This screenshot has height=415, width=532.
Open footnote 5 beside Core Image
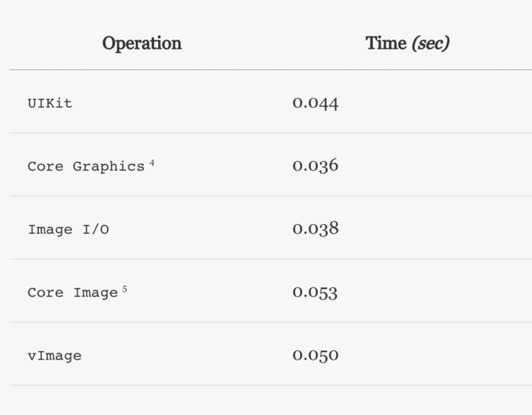click(125, 289)
